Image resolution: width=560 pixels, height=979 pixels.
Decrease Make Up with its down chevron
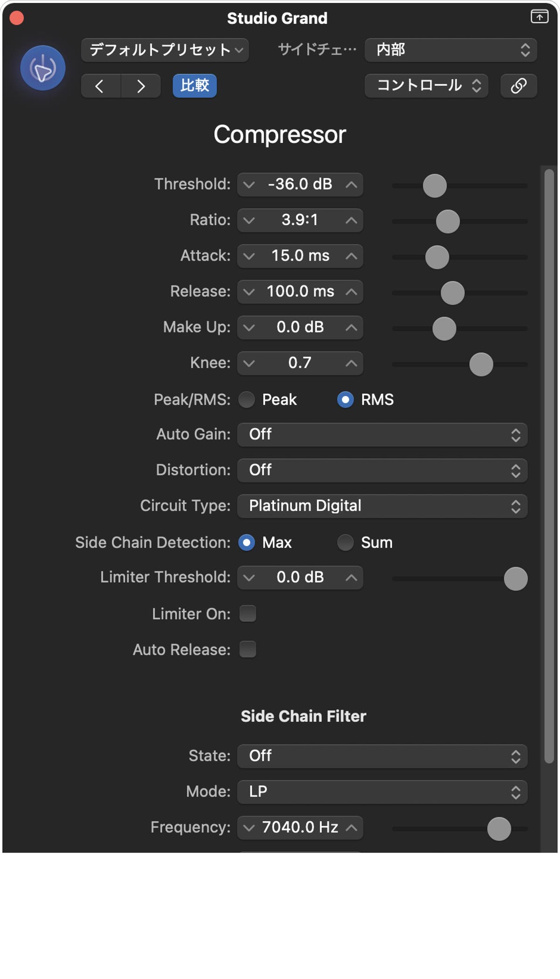click(x=249, y=328)
